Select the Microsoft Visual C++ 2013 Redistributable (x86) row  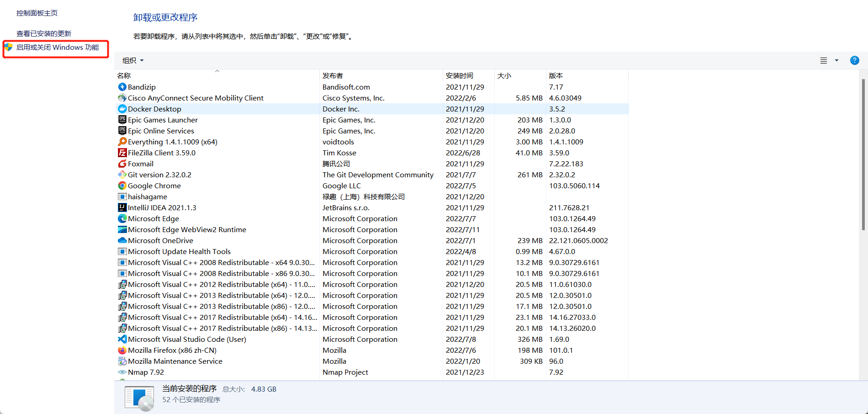[372, 306]
